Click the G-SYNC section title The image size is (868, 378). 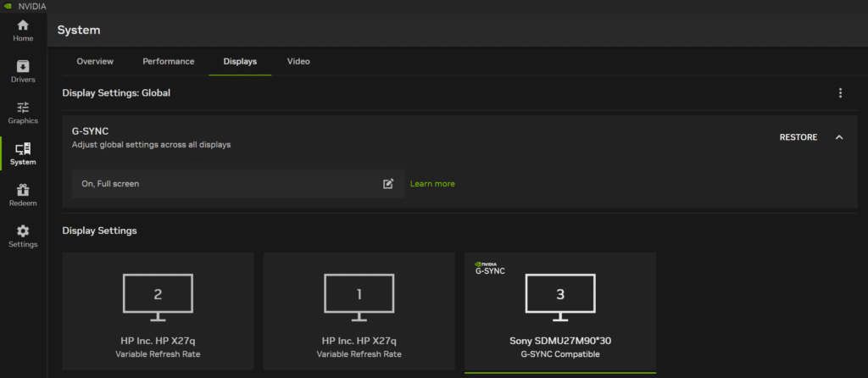tap(90, 131)
